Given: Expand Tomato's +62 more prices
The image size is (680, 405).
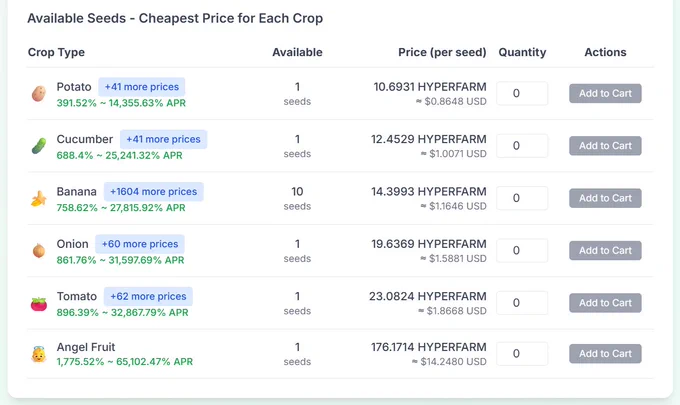Looking at the screenshot, I should coord(148,297).
